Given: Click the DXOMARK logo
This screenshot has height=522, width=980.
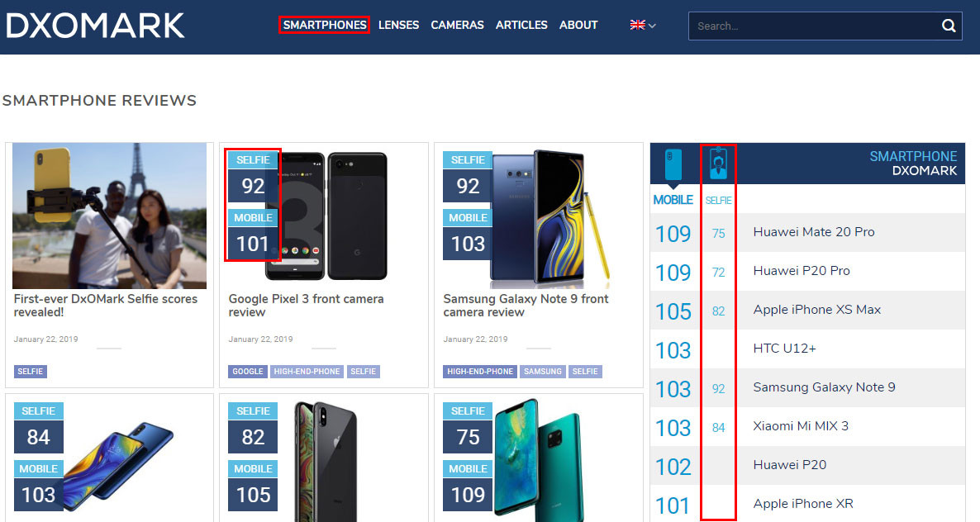Looking at the screenshot, I should 95,26.
